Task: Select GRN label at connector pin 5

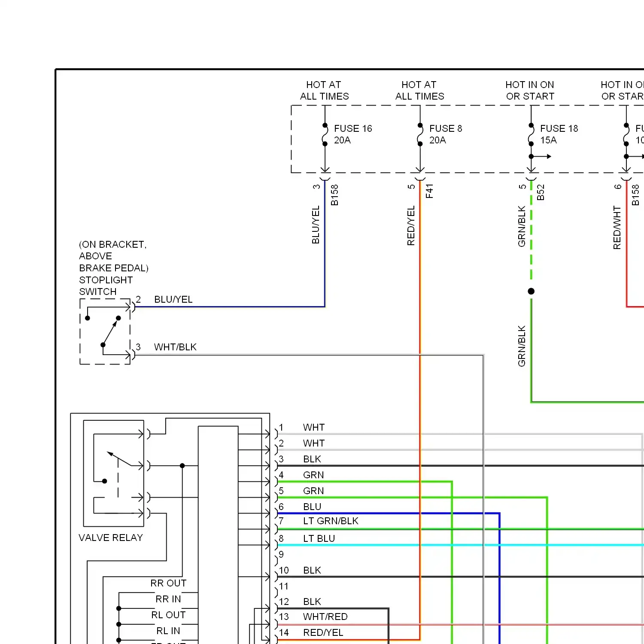Action: pos(313,491)
